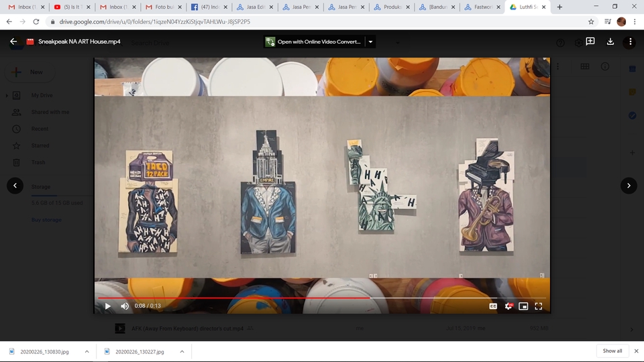Play the Sneakpeak NA ART House video
The image size is (644, 362).
click(107, 306)
